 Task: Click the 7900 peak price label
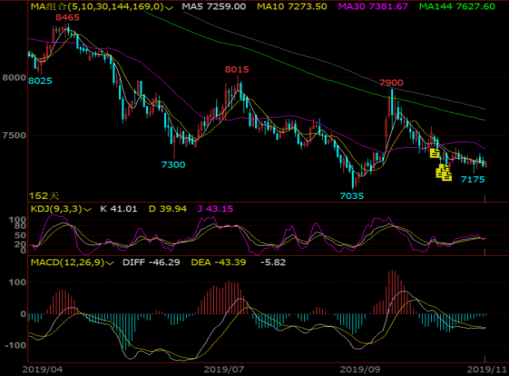pos(391,83)
